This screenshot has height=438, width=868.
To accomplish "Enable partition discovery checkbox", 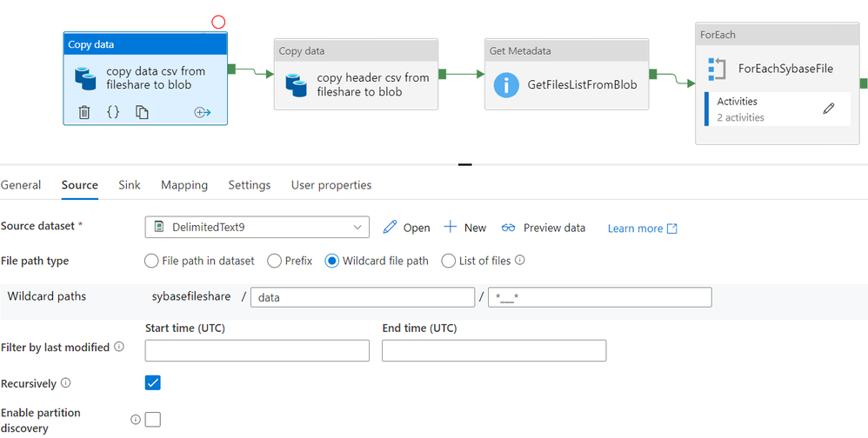I will tap(153, 420).
